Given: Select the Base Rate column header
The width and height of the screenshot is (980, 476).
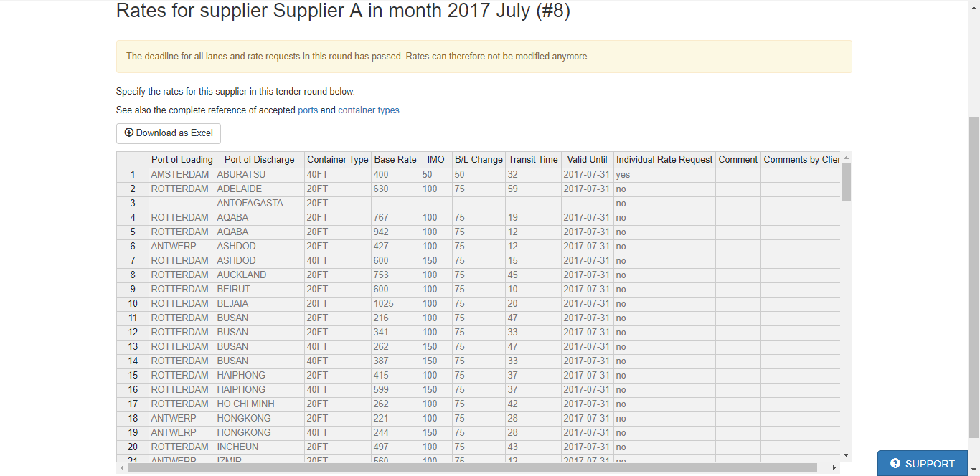Looking at the screenshot, I should tap(395, 159).
